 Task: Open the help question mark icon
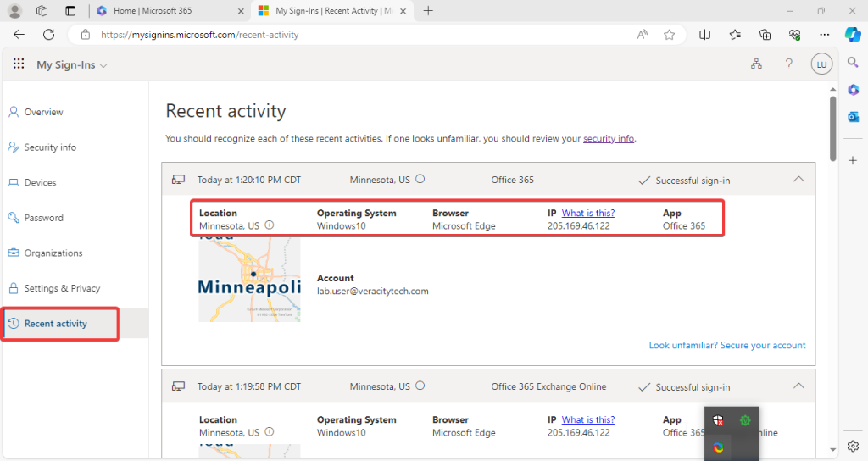(788, 64)
